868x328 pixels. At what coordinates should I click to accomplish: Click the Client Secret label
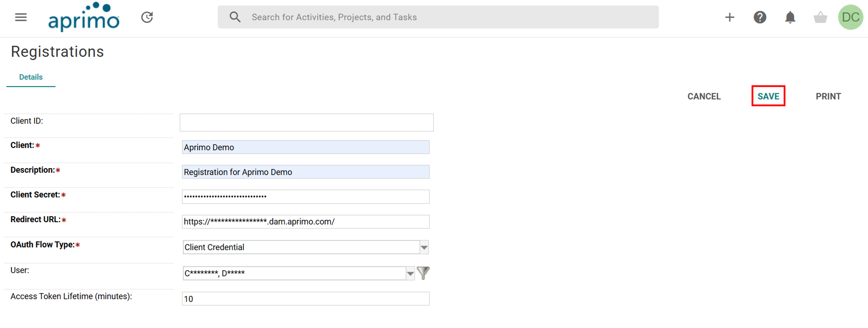tap(35, 195)
